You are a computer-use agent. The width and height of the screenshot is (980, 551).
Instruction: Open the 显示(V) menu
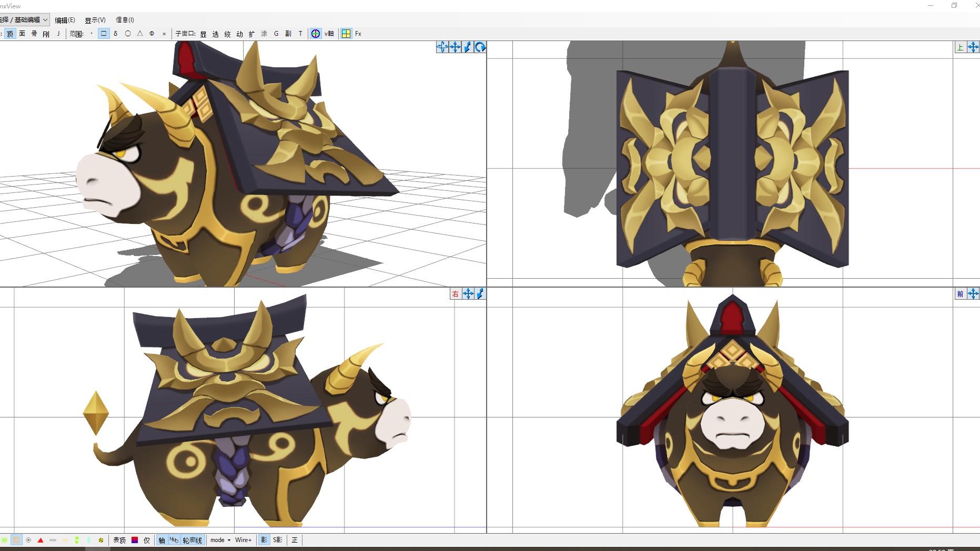pyautogui.click(x=95, y=20)
